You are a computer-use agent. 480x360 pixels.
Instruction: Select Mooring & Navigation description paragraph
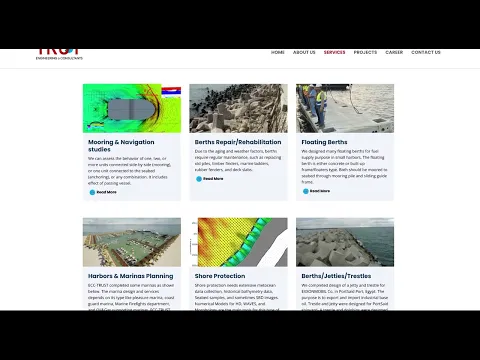(130, 171)
